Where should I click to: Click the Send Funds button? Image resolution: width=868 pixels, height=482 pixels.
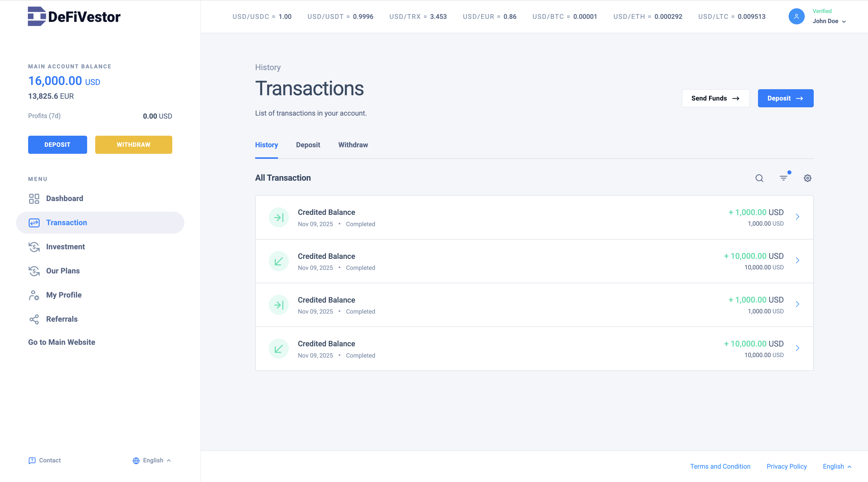point(715,99)
